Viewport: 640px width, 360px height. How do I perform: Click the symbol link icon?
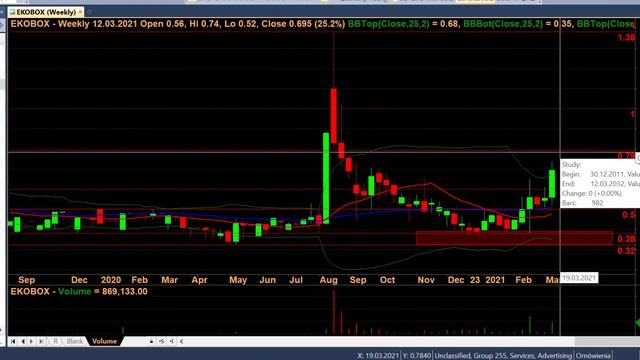coord(162,341)
